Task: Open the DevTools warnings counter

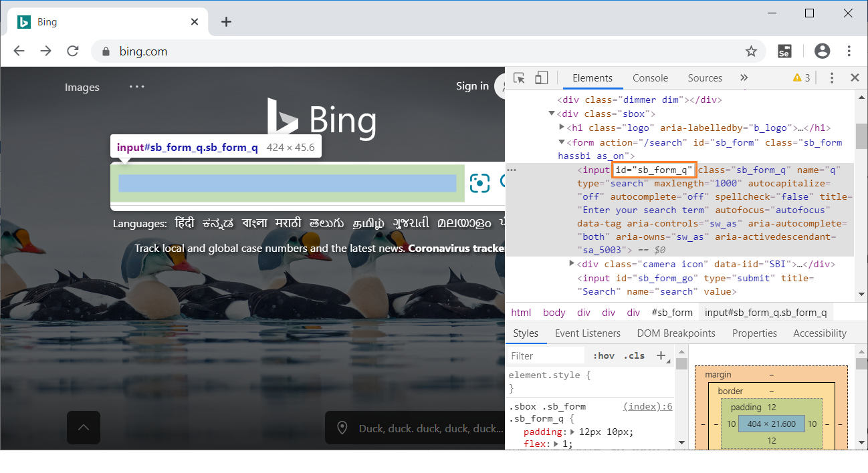Action: pos(801,78)
